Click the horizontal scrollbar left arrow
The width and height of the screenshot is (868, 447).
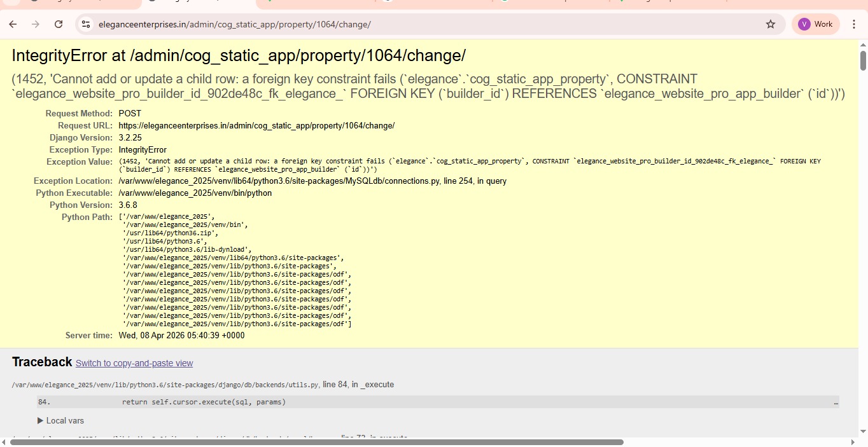(x=4, y=442)
